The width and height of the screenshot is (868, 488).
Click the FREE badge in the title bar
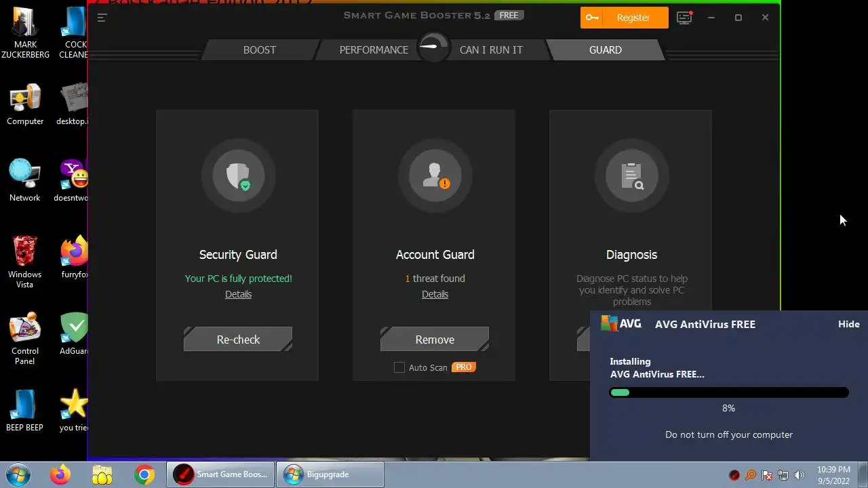(509, 16)
